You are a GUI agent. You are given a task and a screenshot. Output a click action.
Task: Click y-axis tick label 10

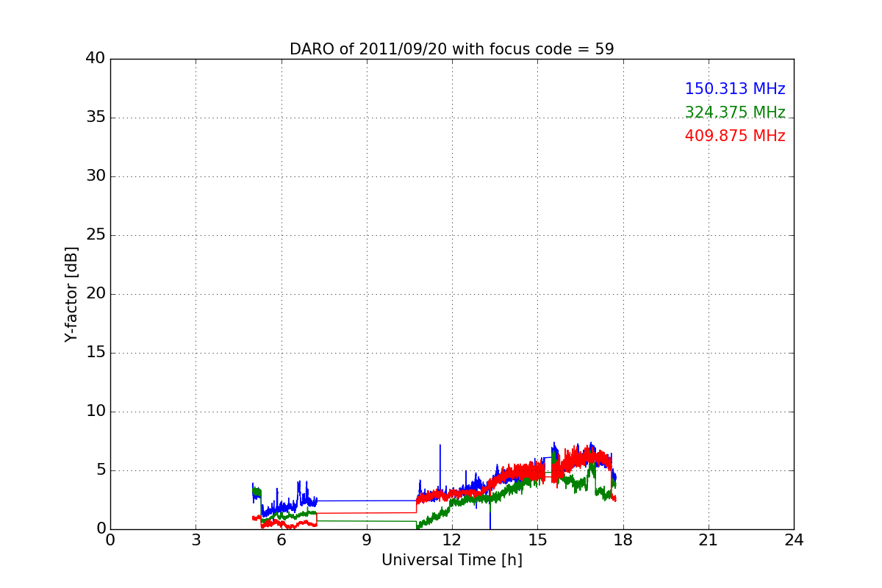pyautogui.click(x=96, y=412)
